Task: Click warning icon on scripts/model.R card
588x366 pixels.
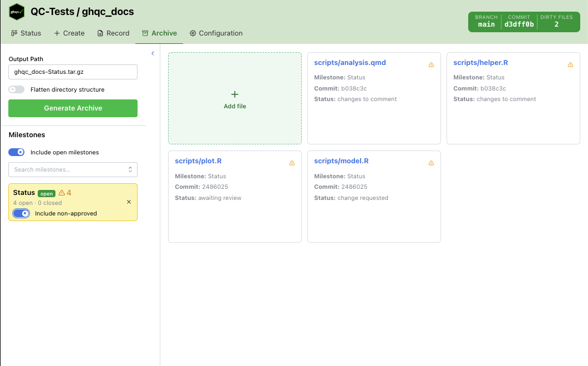Action: [x=431, y=163]
